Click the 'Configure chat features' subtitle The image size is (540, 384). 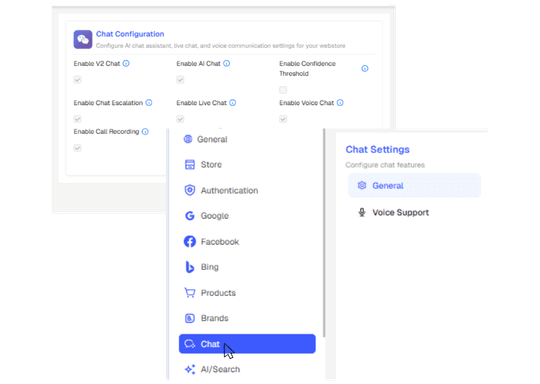pyautogui.click(x=385, y=165)
